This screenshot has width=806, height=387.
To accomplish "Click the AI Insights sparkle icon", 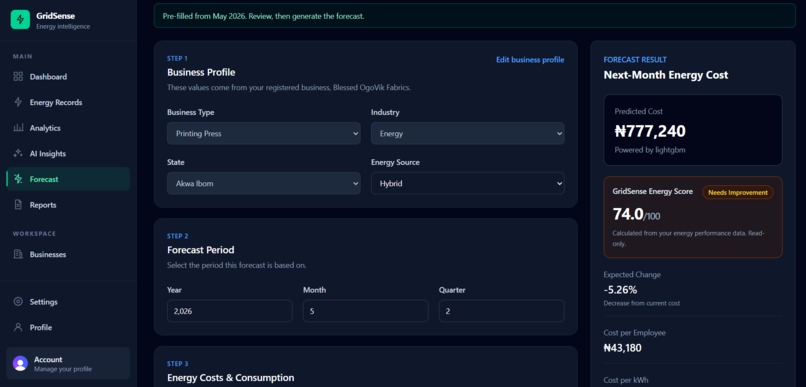I will click(x=18, y=154).
